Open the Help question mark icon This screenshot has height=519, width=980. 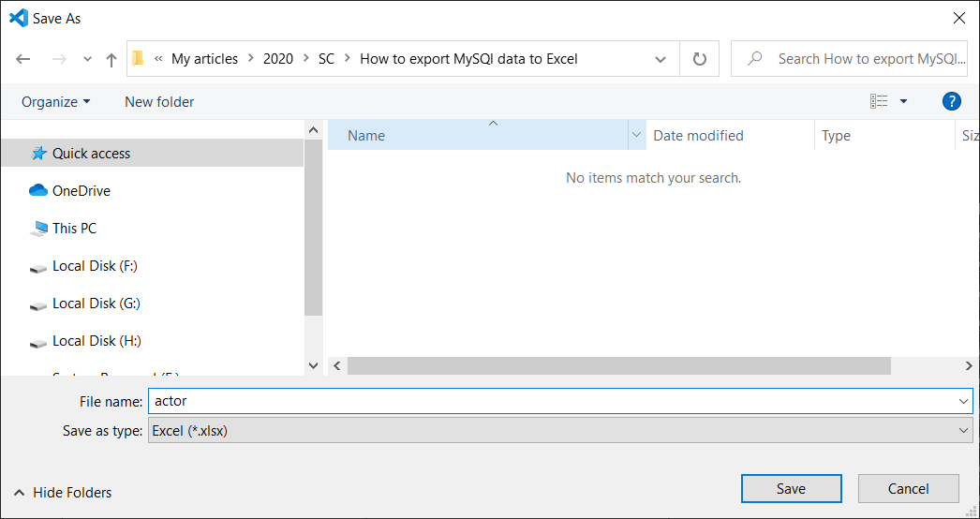(951, 101)
